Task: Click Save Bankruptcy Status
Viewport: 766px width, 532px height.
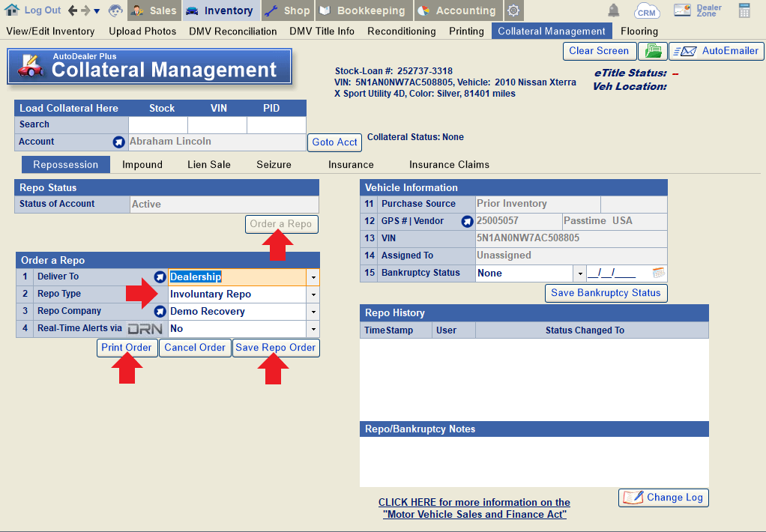Action: 606,293
